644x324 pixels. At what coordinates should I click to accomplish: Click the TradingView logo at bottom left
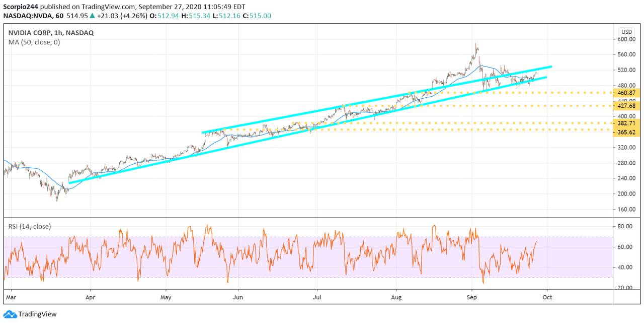(30, 314)
